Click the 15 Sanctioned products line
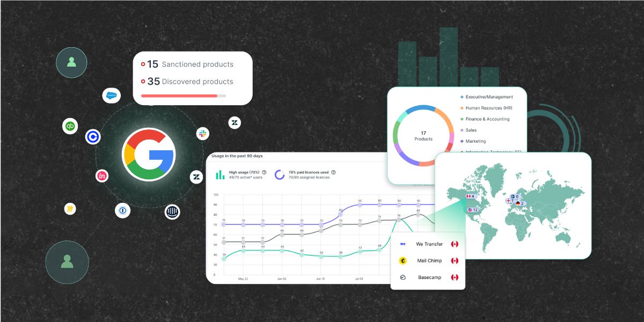This screenshot has height=322, width=644. click(187, 64)
